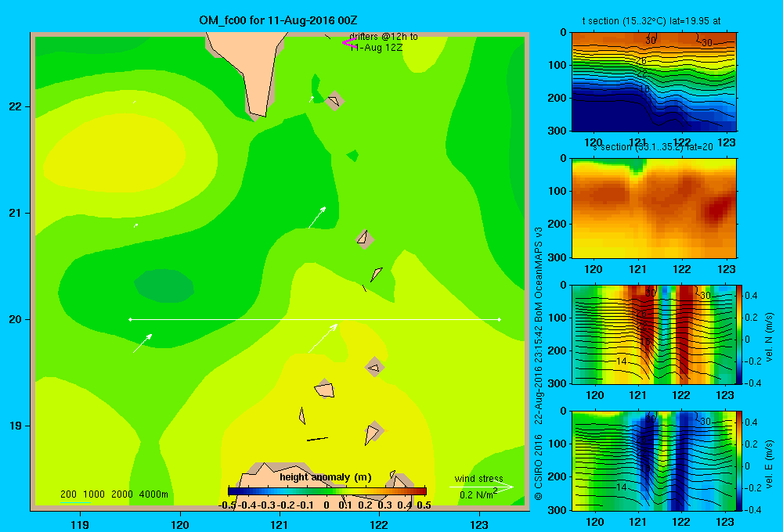783x532 pixels.
Task: Click longitude label 119 on the main map
Action: [80, 524]
